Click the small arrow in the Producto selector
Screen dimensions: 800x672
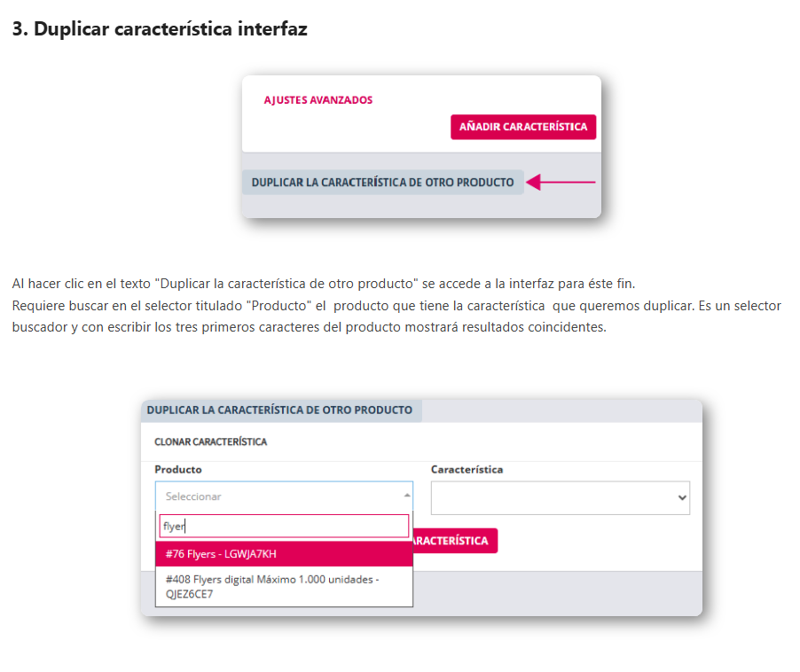point(407,496)
